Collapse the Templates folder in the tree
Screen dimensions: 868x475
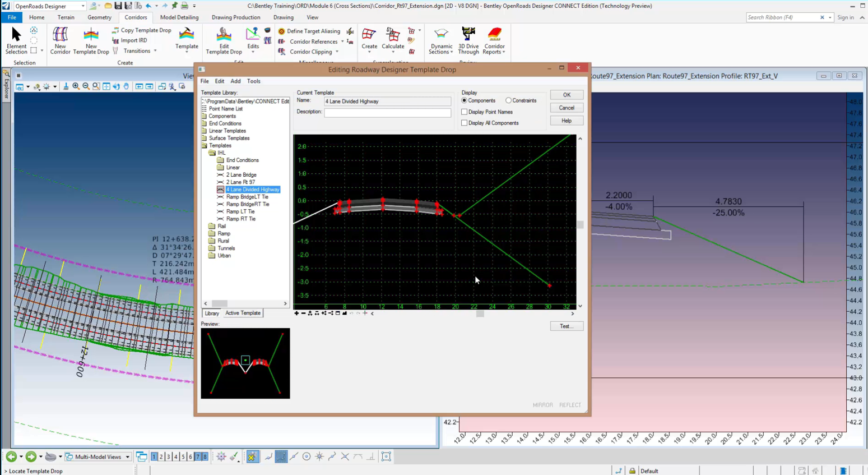(205, 145)
